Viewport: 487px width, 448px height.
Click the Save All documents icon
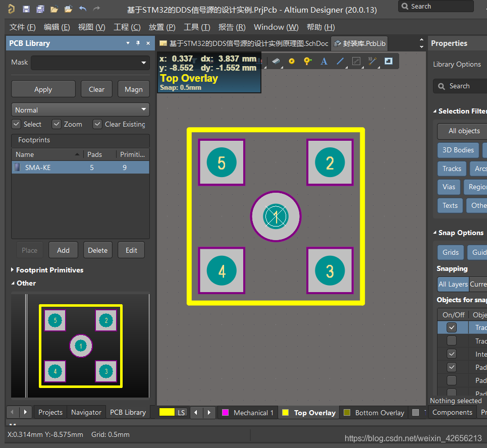click(x=40, y=9)
